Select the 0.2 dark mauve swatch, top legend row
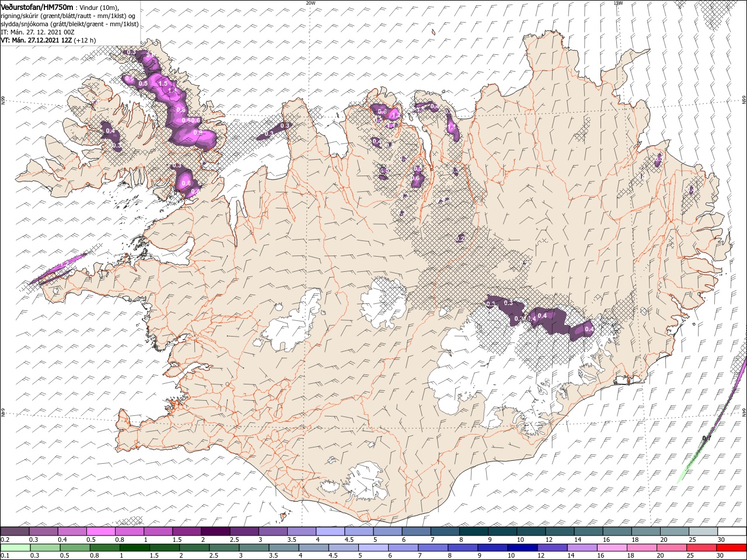This screenshot has height=560, width=747. click(x=15, y=531)
